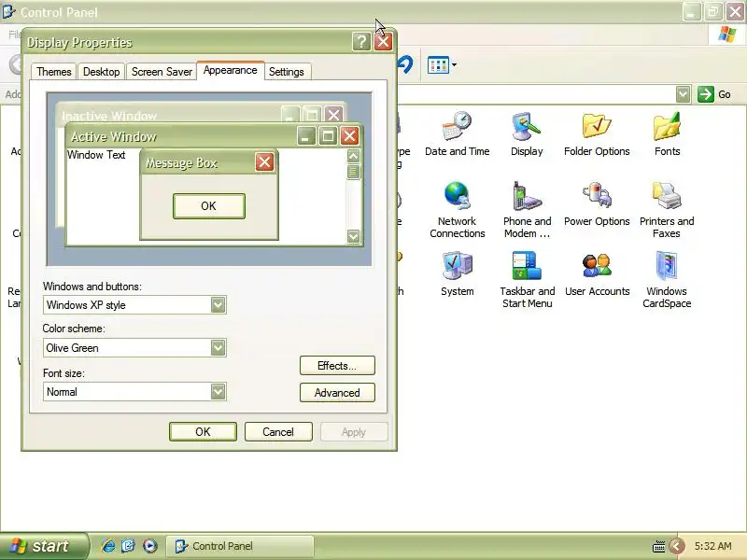The width and height of the screenshot is (747, 560).
Task: Switch to the Settings tab
Action: [287, 72]
